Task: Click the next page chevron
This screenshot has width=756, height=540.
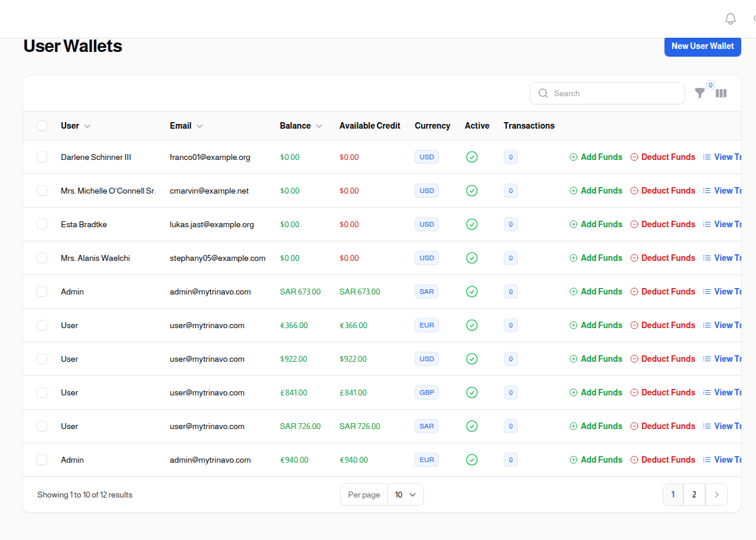Action: pos(716,495)
